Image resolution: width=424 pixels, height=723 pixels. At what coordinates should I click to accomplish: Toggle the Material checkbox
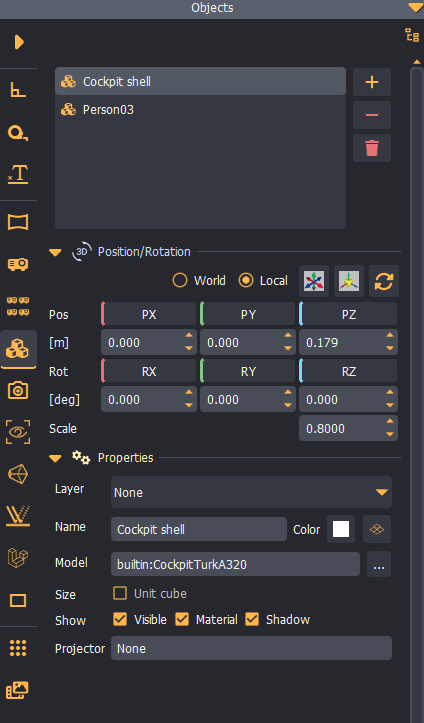coord(182,619)
